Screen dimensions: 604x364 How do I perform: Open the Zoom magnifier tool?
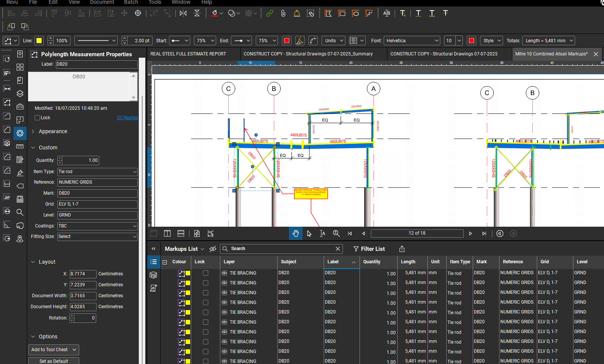click(336, 233)
